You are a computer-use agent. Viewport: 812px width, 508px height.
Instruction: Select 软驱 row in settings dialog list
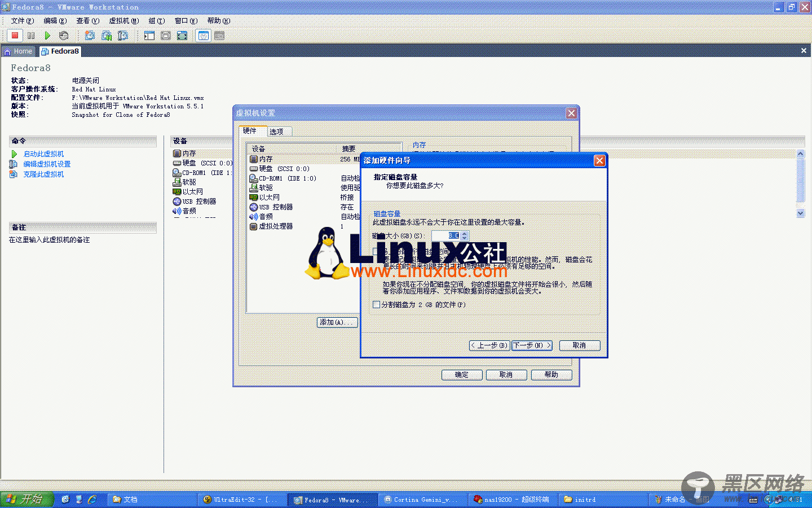pos(266,188)
